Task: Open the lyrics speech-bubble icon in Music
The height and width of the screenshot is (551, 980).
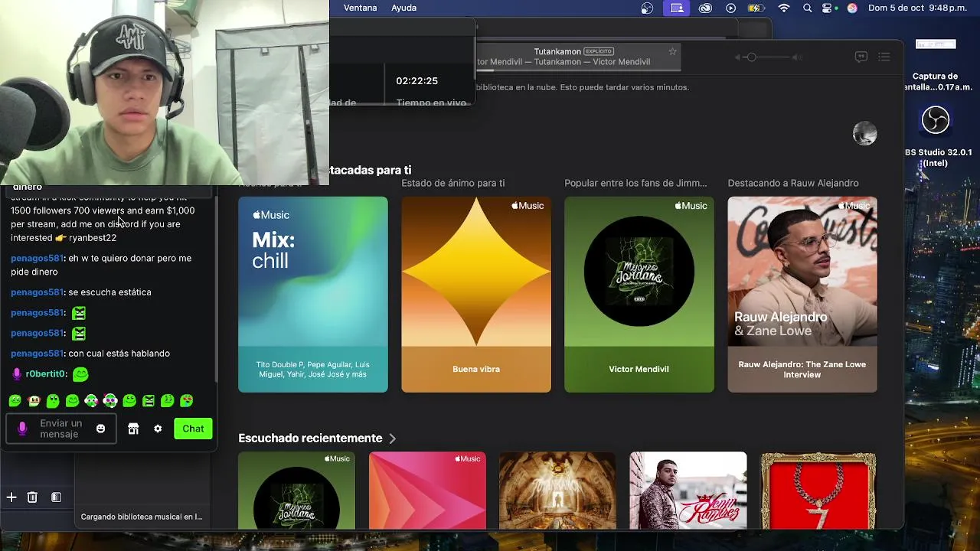Action: pyautogui.click(x=861, y=57)
